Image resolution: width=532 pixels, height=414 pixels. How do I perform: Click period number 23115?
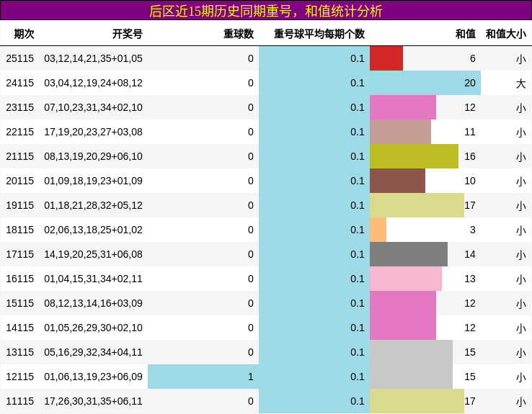tap(20, 107)
